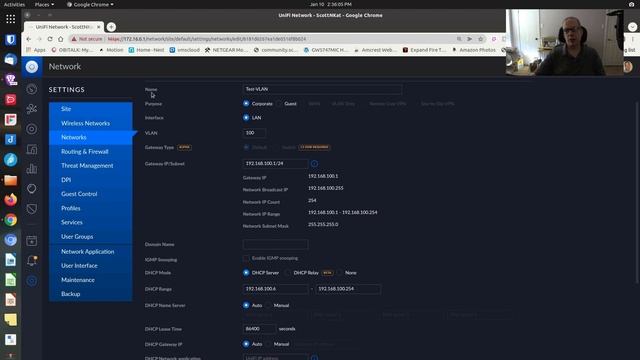Open the Site settings section
The image size is (640, 360).
(x=91, y=109)
